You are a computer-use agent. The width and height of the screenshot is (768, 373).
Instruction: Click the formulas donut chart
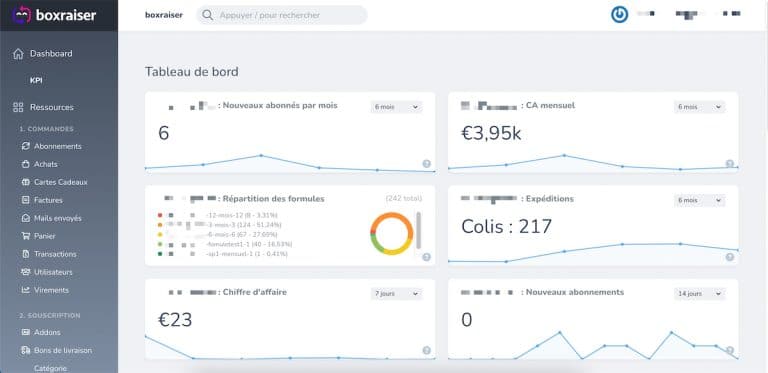tap(391, 234)
